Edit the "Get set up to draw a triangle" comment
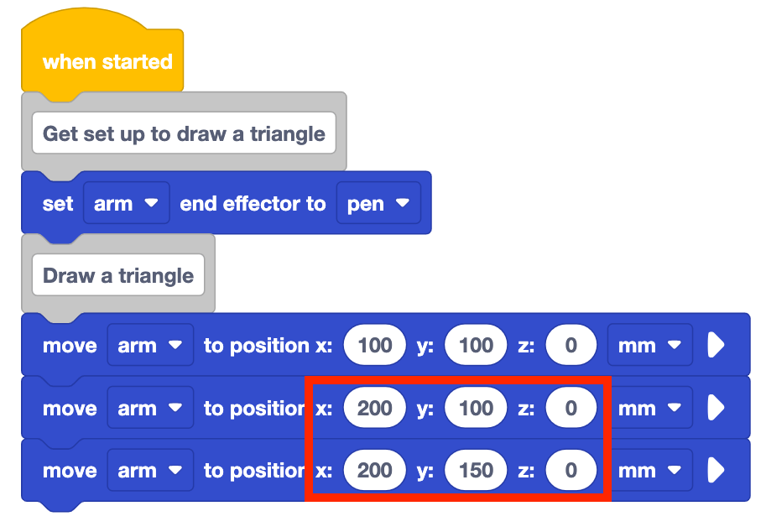This screenshot has width=766, height=532. coord(184,134)
